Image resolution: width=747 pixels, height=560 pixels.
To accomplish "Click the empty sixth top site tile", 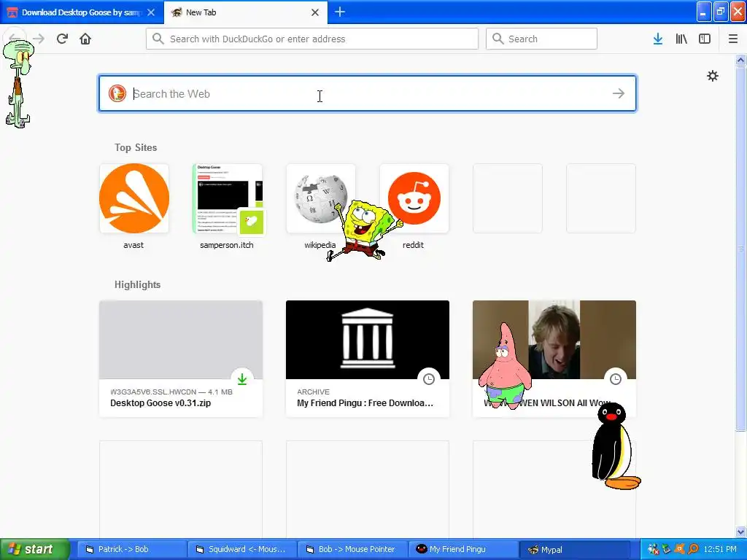I will (601, 198).
